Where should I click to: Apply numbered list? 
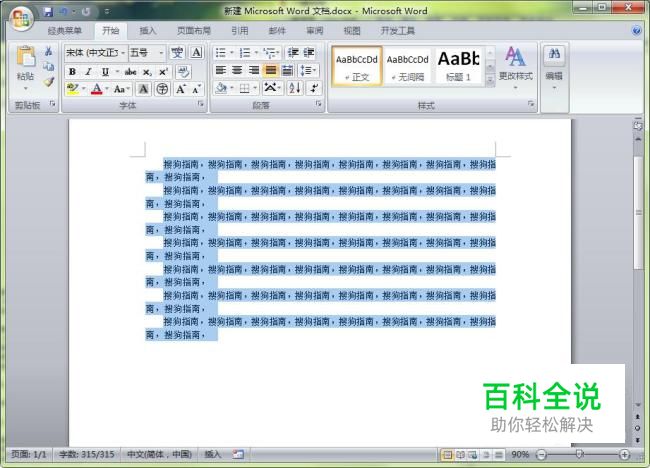click(x=245, y=53)
